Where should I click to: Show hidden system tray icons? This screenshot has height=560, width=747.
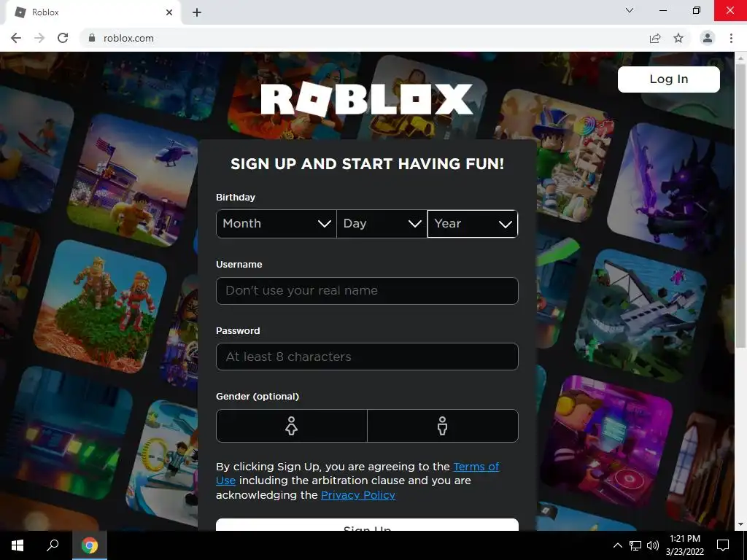tap(617, 545)
